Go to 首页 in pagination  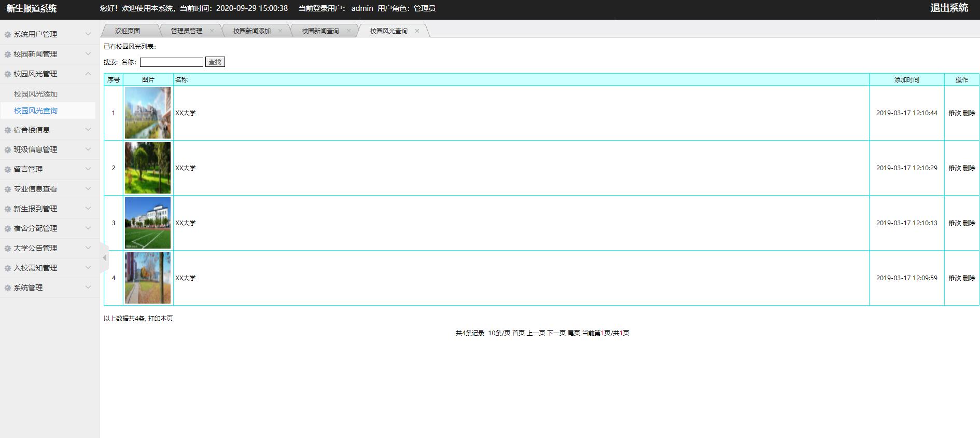coord(519,333)
